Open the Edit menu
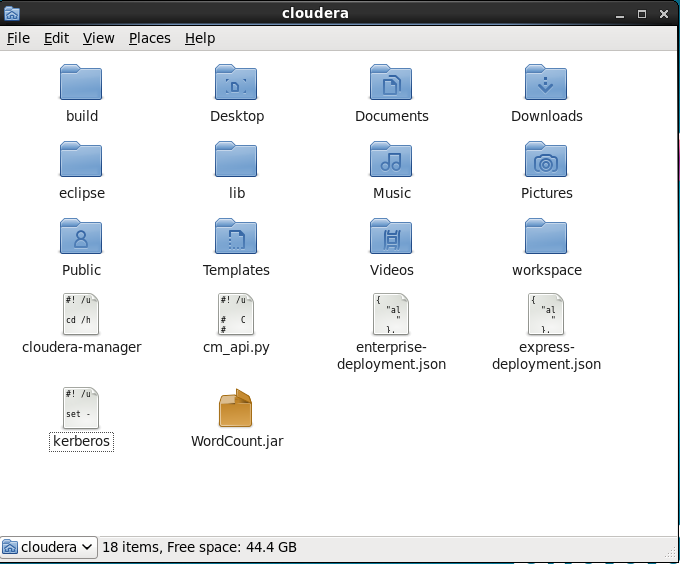This screenshot has height=564, width=680. coord(56,38)
